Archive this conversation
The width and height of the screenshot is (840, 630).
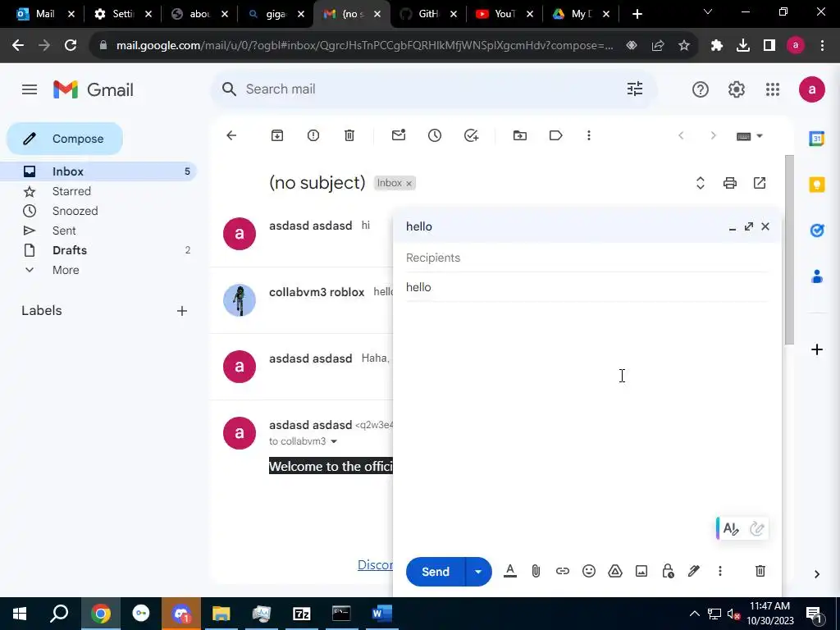(277, 135)
